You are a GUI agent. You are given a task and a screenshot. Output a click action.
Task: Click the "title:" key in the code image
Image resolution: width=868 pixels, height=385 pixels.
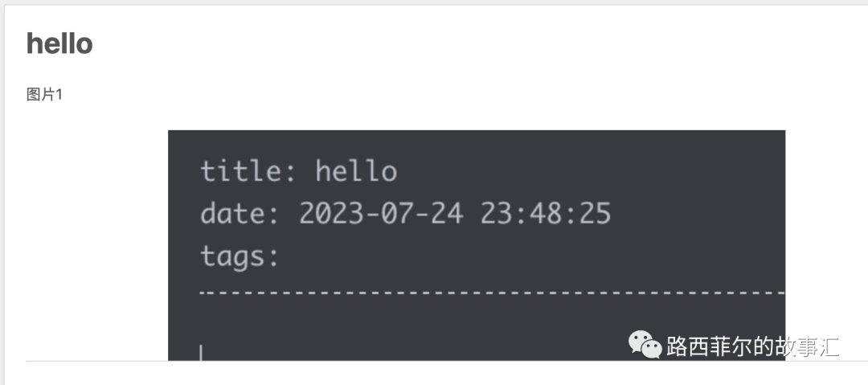tap(248, 170)
